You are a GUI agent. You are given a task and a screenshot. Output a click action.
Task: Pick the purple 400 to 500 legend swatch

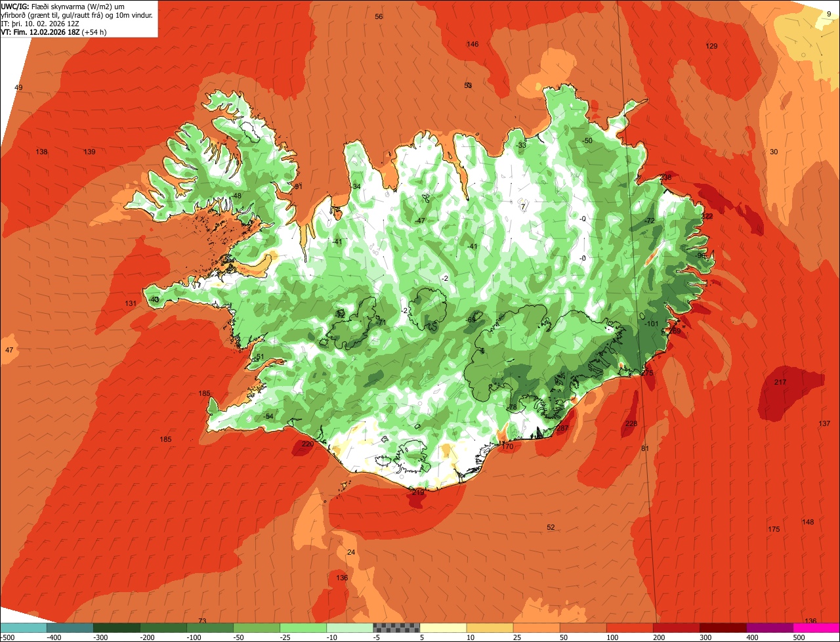click(x=770, y=628)
